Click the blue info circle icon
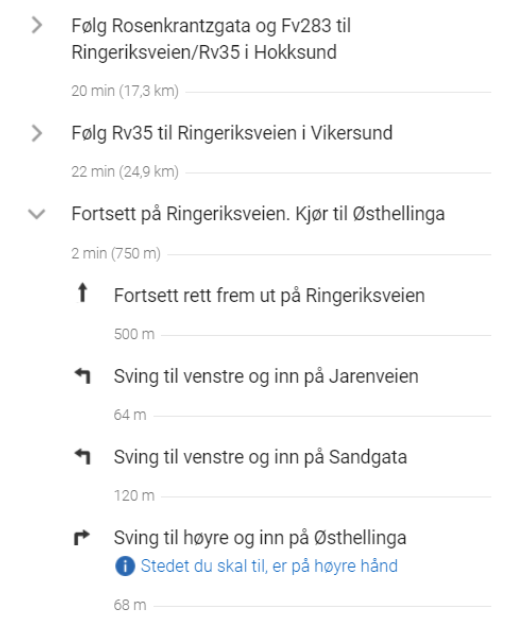The height and width of the screenshot is (629, 512). pos(125,566)
